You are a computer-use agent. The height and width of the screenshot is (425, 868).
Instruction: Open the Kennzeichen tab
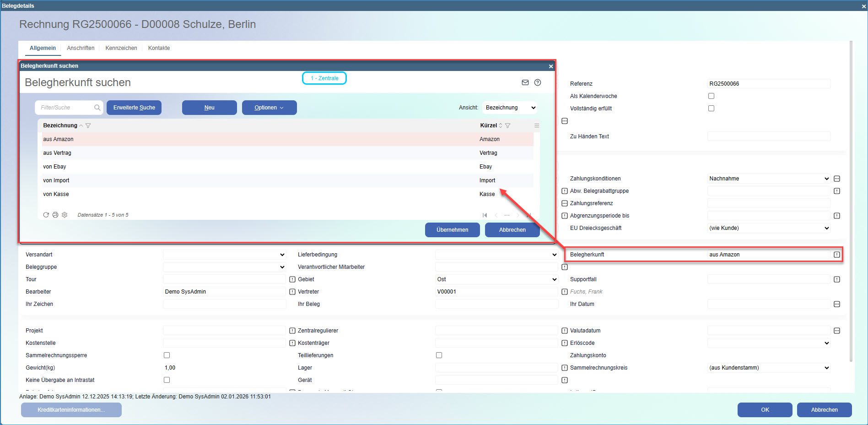(121, 48)
